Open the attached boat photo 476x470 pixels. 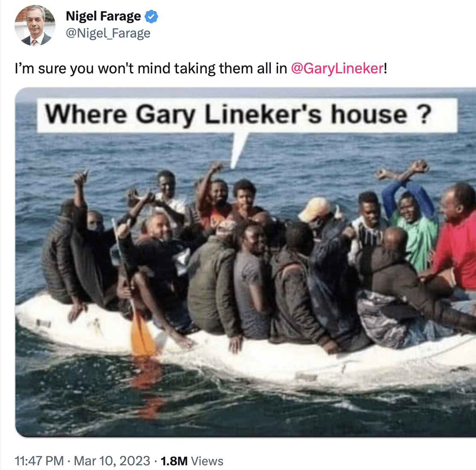point(245,263)
